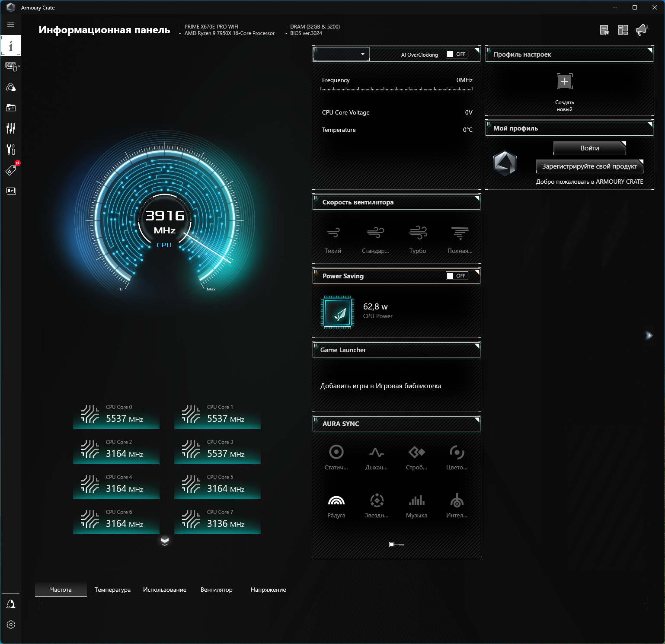The image size is (665, 644).
Task: Toggle the AI OverClocking switch
Action: [457, 54]
